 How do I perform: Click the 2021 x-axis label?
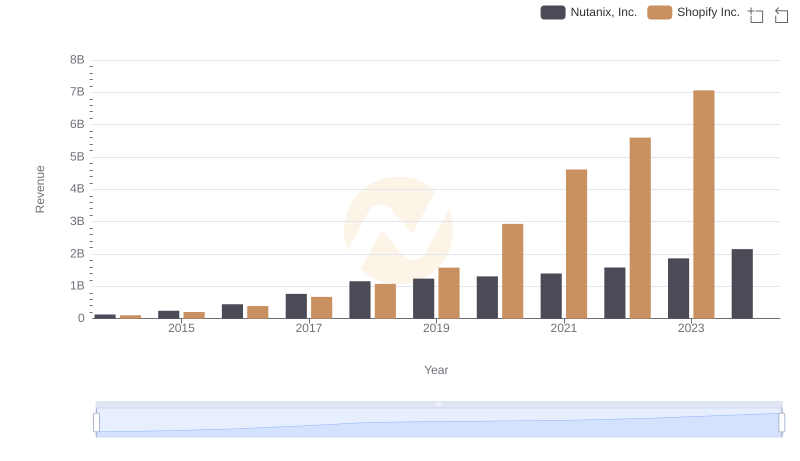pos(564,328)
